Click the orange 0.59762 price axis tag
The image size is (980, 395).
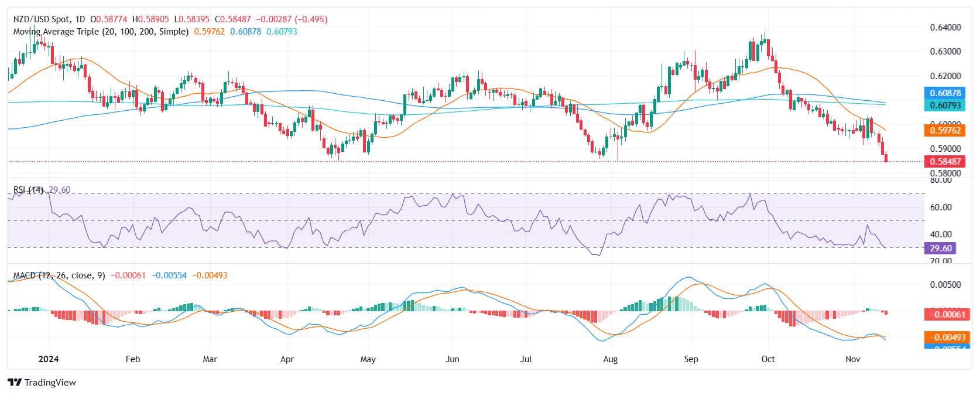(945, 131)
